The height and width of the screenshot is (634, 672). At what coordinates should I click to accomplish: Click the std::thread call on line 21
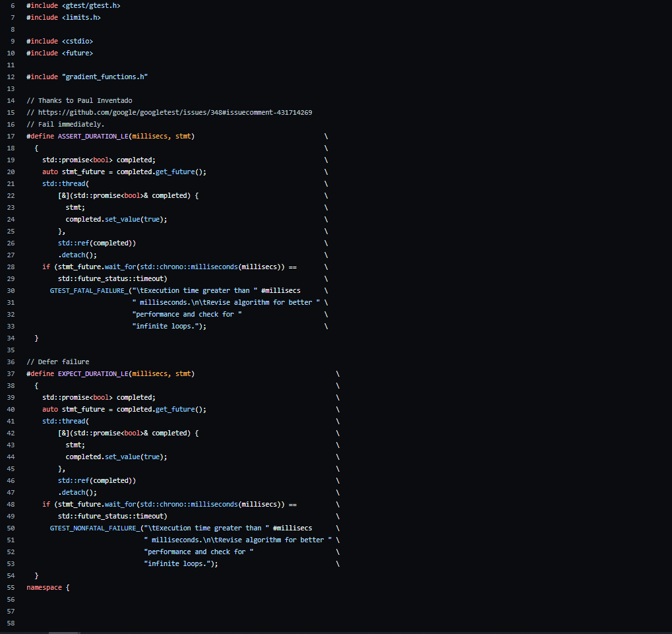pyautogui.click(x=65, y=183)
